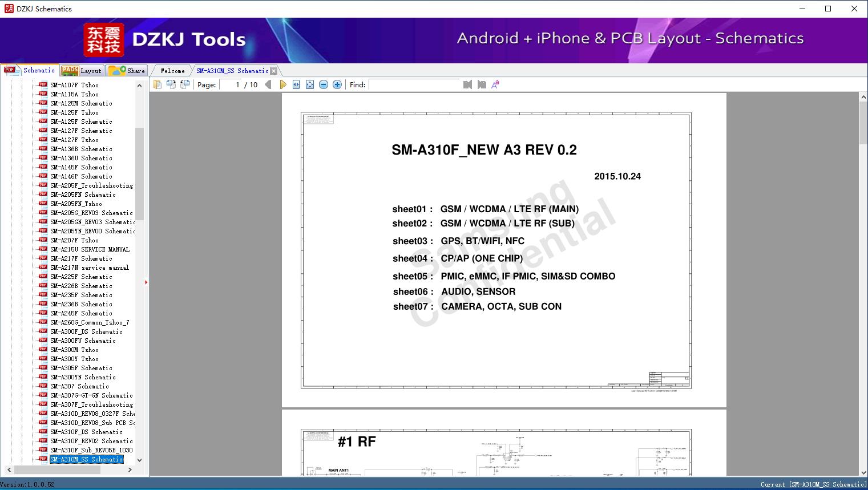
Task: Open SM-A207F Tshoo file
Action: click(x=74, y=240)
